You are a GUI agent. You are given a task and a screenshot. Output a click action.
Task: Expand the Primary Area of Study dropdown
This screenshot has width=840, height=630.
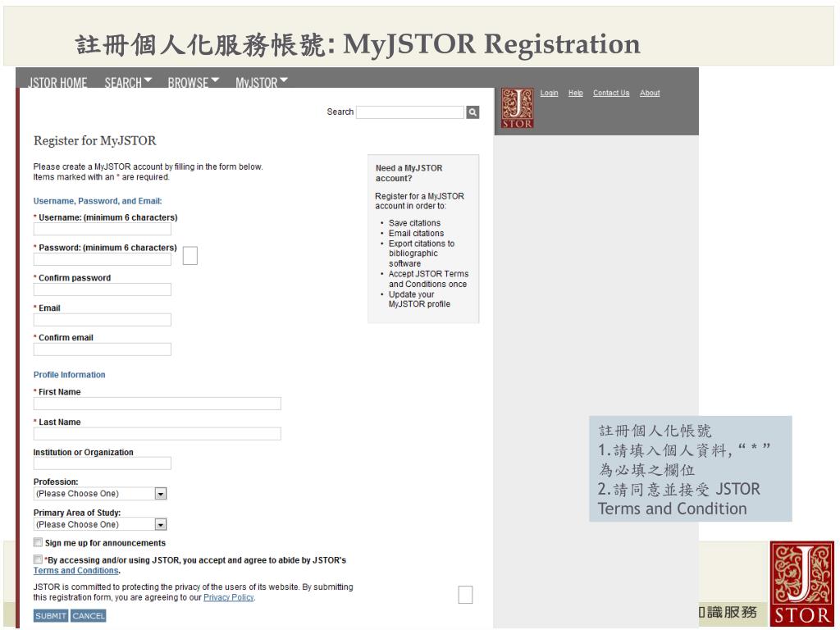coord(100,524)
